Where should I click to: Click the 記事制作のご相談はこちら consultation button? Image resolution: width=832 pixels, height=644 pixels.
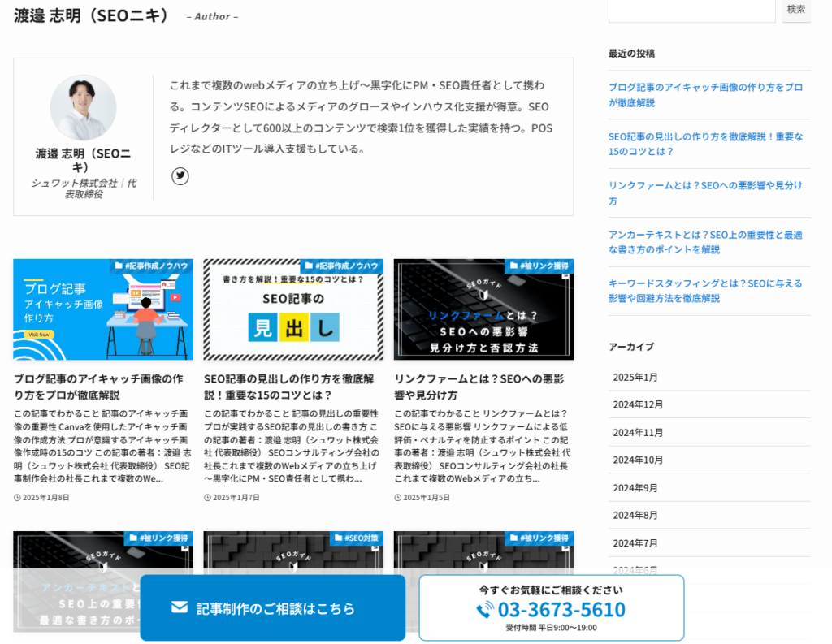pyautogui.click(x=272, y=609)
